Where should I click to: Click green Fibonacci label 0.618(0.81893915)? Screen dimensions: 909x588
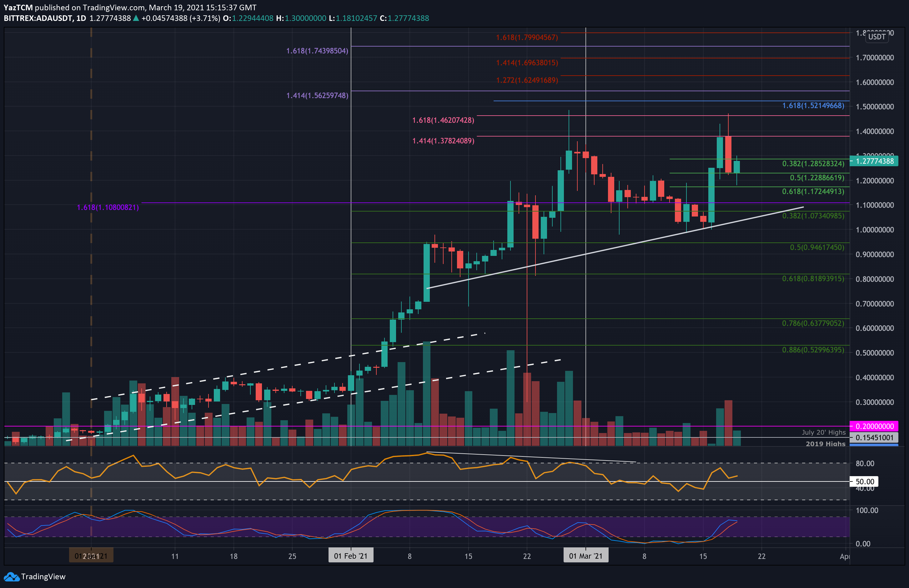click(813, 279)
